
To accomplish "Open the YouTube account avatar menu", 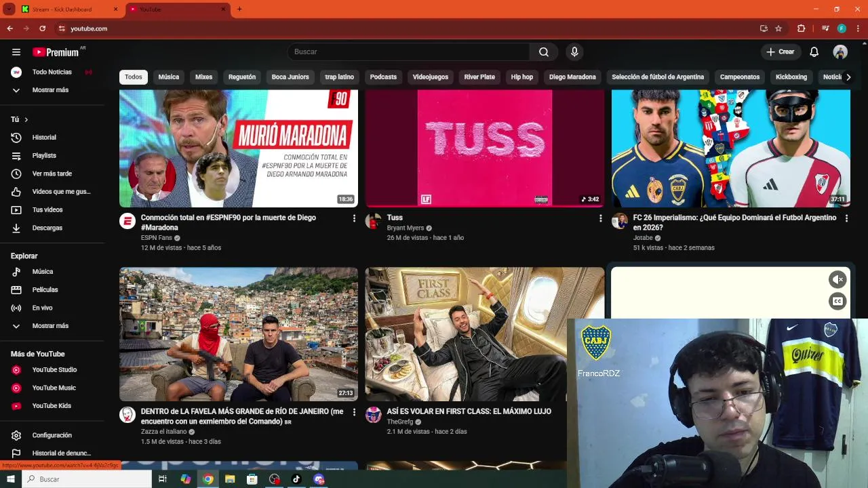I will [840, 52].
